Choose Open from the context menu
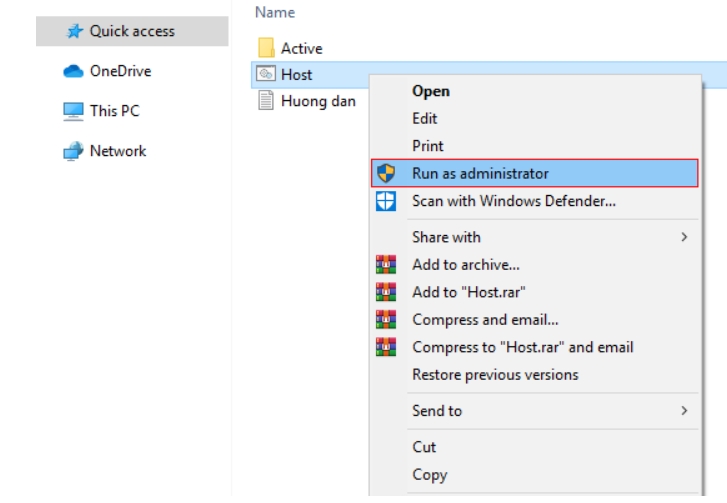 [x=431, y=91]
